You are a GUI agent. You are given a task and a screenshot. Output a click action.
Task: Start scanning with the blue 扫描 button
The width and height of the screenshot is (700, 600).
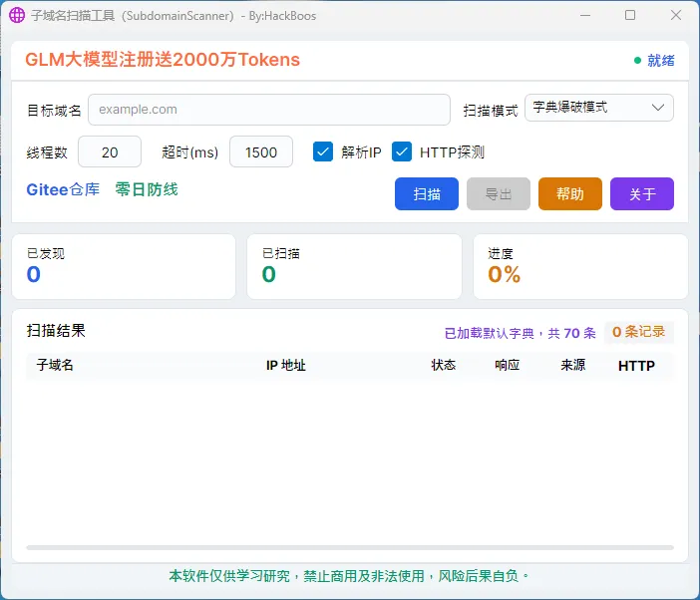tap(427, 193)
